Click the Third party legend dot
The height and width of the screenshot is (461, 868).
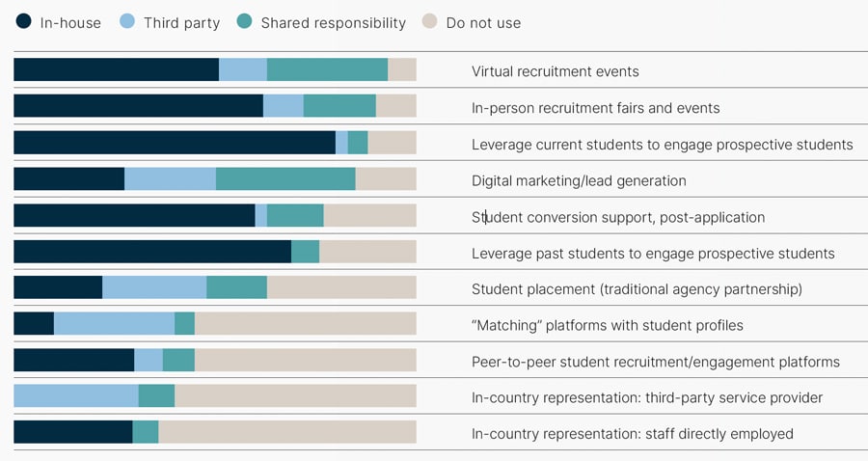(126, 21)
